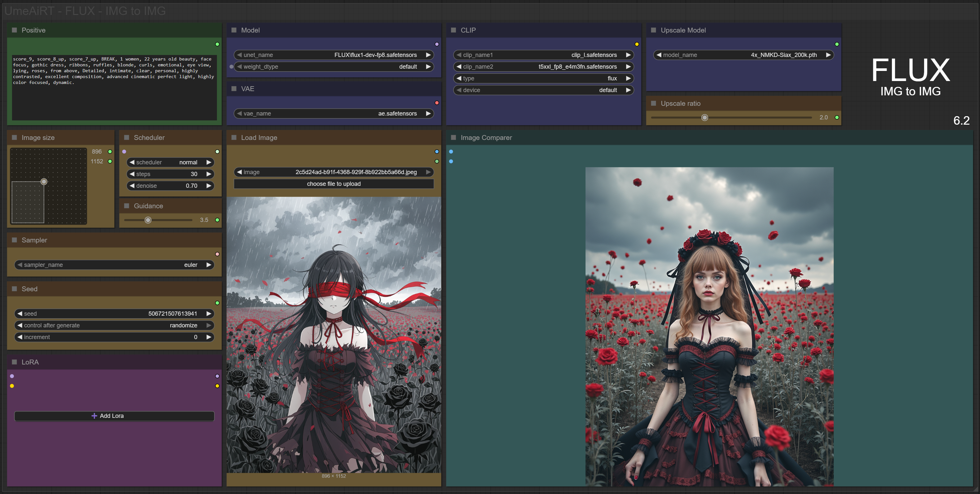
Task: Open the sampler_name euler dropdown
Action: (x=114, y=265)
